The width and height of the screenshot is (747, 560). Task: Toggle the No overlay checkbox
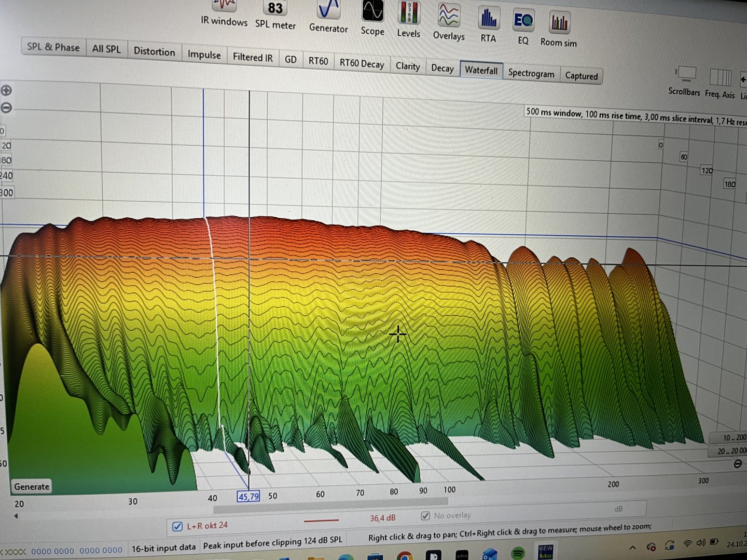425,515
